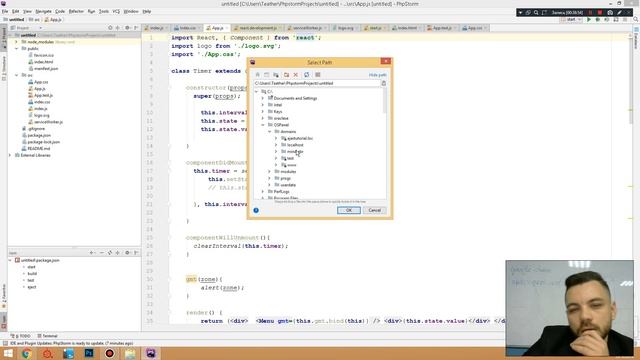Image resolution: width=640 pixels, height=360 pixels.
Task: Collapse the C:\ drive node
Action: 256,91
